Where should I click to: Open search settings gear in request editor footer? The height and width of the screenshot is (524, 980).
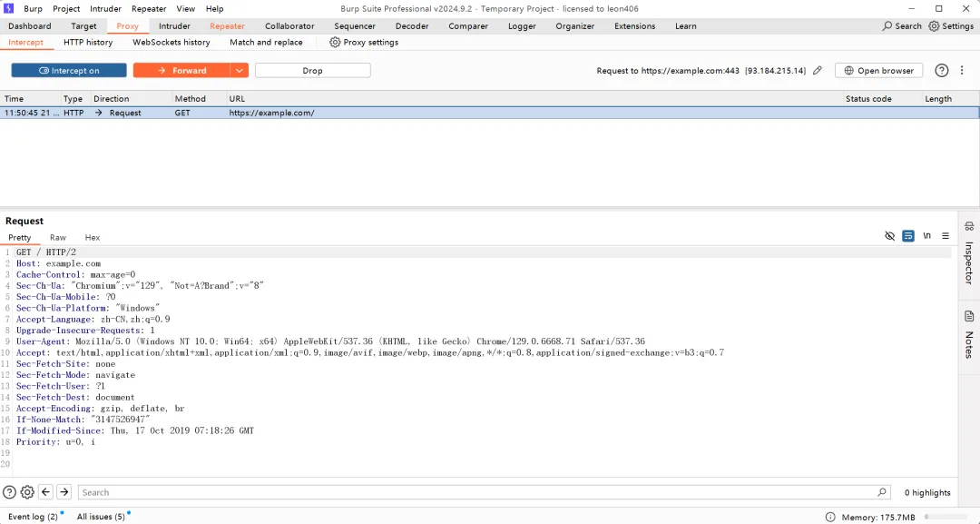coord(27,492)
